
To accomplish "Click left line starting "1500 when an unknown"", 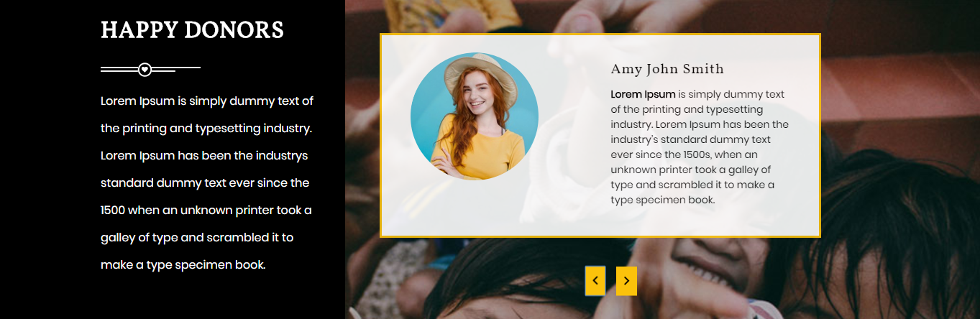I will click(206, 211).
